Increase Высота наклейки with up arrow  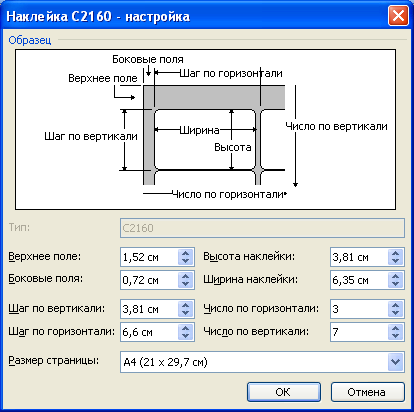click(x=395, y=253)
